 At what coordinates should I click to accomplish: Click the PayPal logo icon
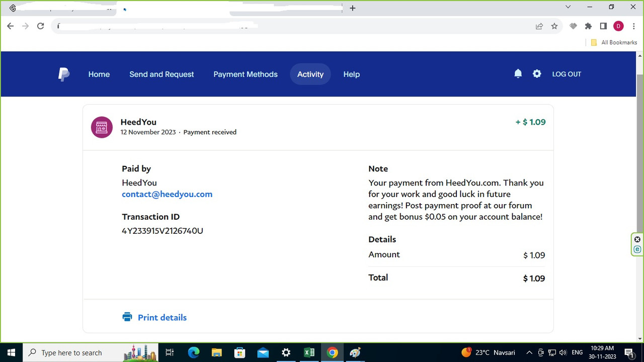click(x=63, y=74)
